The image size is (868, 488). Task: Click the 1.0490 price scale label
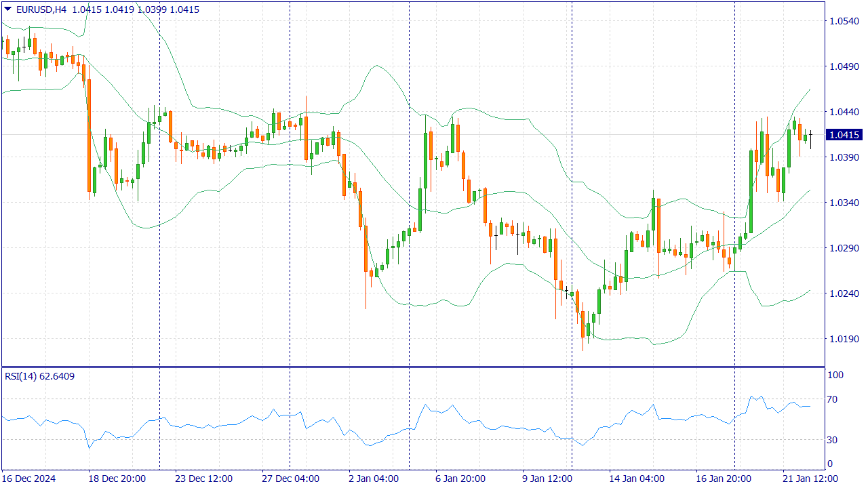(844, 66)
